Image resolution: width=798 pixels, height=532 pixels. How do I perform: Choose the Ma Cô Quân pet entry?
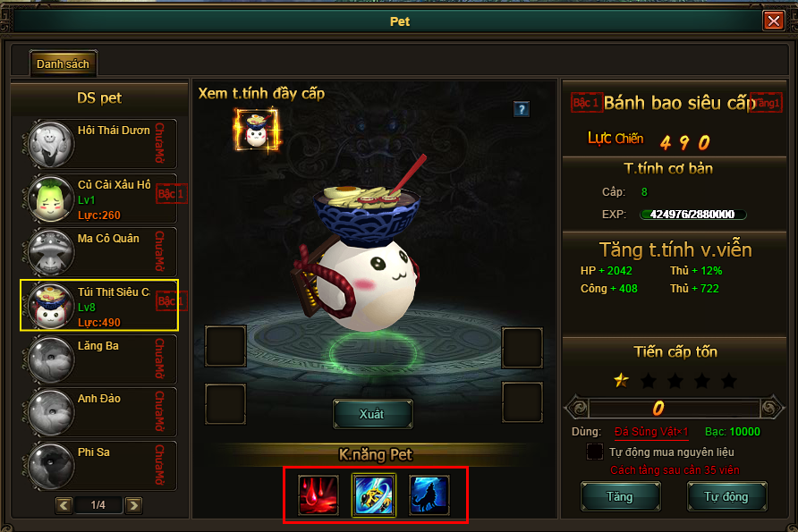coord(100,252)
